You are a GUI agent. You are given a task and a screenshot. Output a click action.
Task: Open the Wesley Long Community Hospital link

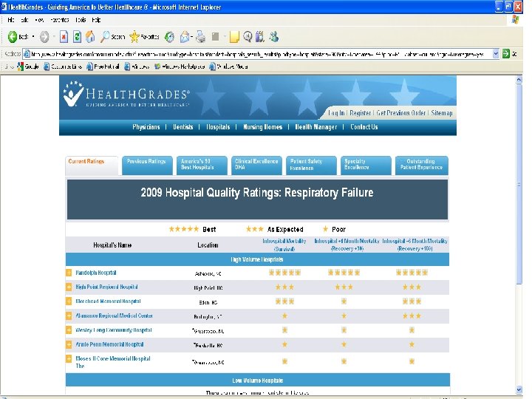(x=114, y=330)
